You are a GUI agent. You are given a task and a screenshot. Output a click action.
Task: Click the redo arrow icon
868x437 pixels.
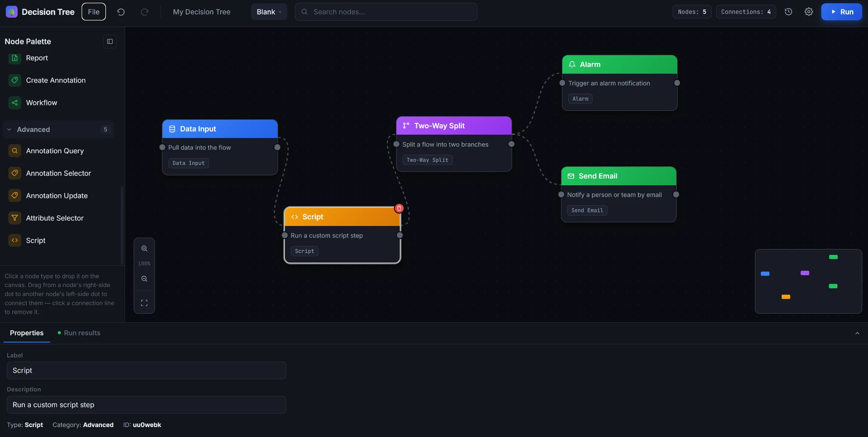tap(145, 12)
